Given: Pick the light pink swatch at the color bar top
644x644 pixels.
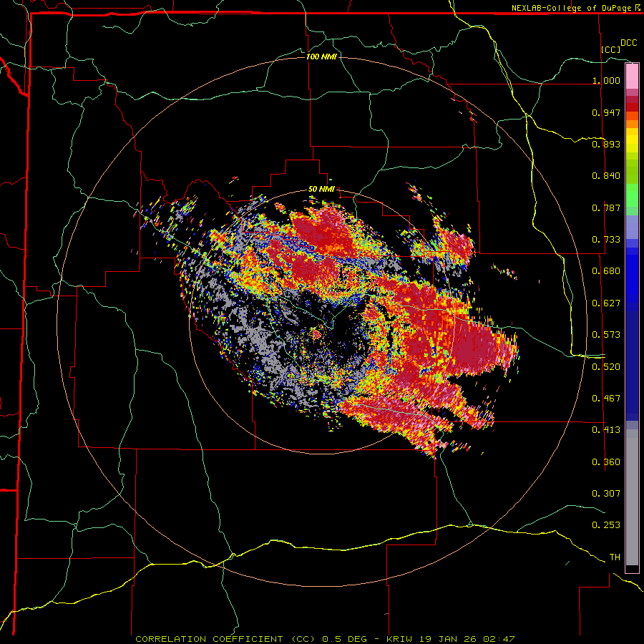Looking at the screenshot, I should pos(632,77).
